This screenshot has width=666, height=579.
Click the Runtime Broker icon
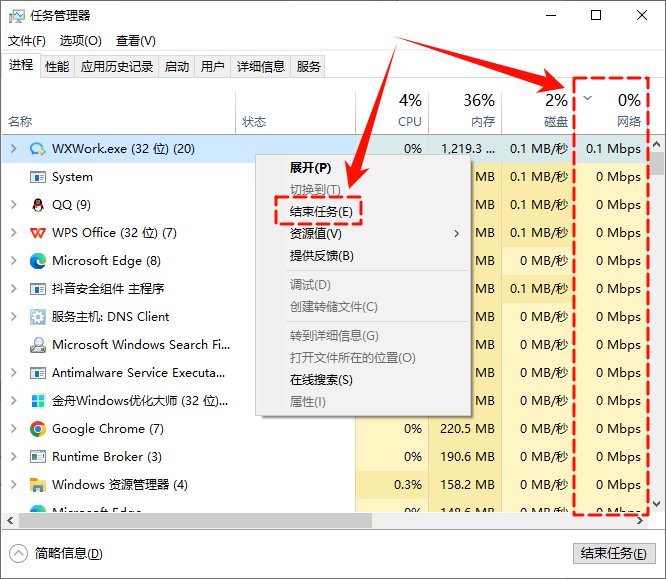pos(37,457)
